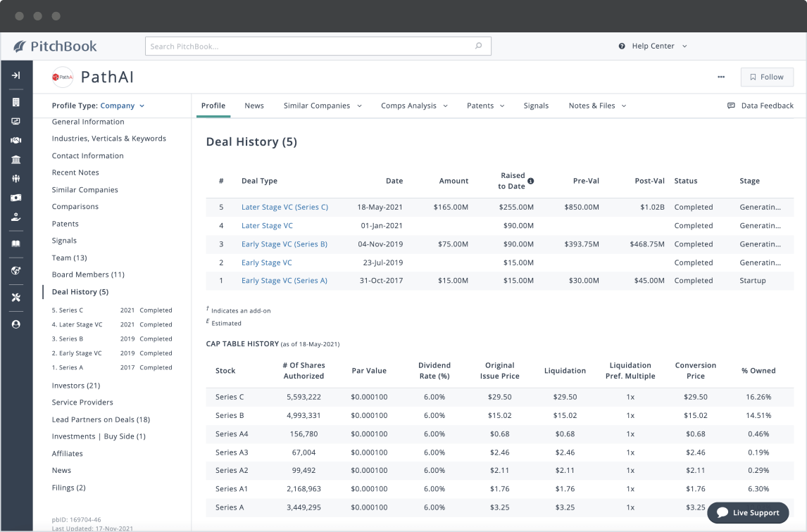807x532 pixels.
Task: Follow the PathAI company
Action: tap(767, 77)
